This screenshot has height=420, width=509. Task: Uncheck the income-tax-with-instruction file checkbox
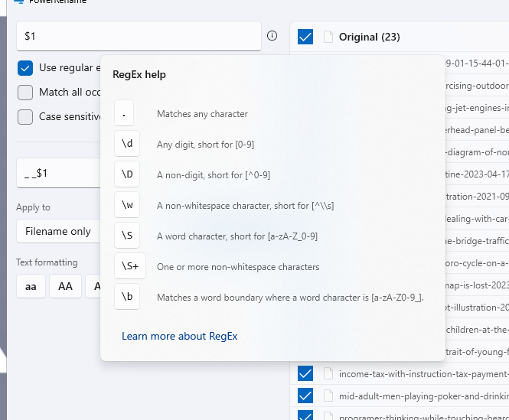tap(305, 373)
